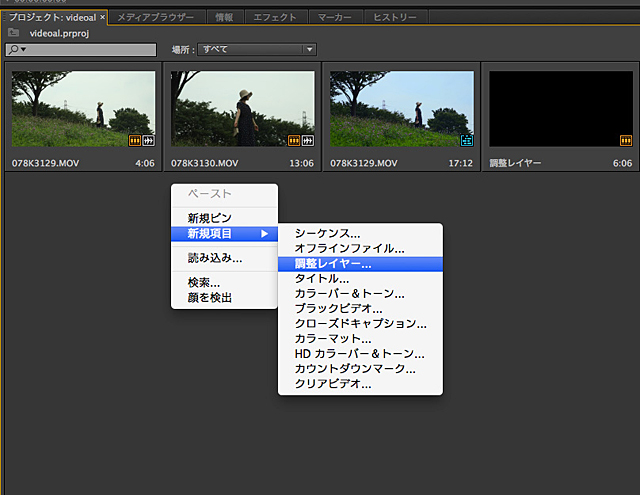
Task: Select HD カラーバー＆トーン... in the submenu
Action: (x=360, y=354)
